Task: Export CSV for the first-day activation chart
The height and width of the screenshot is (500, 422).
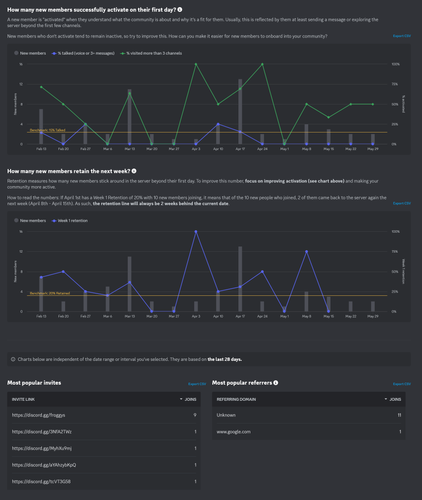Action: tap(402, 36)
